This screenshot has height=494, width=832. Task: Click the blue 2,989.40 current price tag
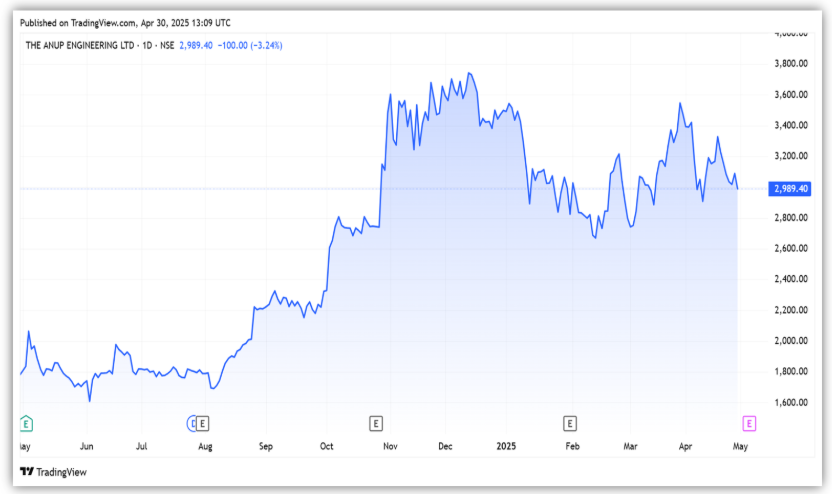(790, 188)
